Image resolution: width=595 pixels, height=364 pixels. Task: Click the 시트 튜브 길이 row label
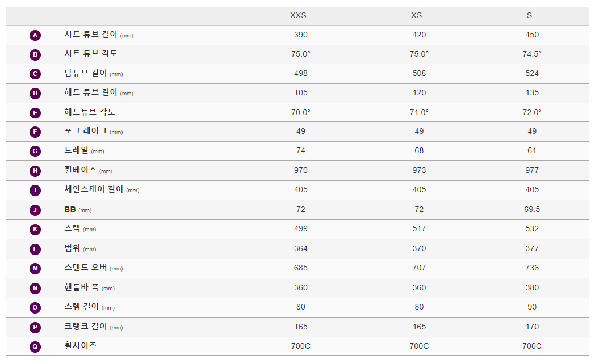pyautogui.click(x=91, y=35)
